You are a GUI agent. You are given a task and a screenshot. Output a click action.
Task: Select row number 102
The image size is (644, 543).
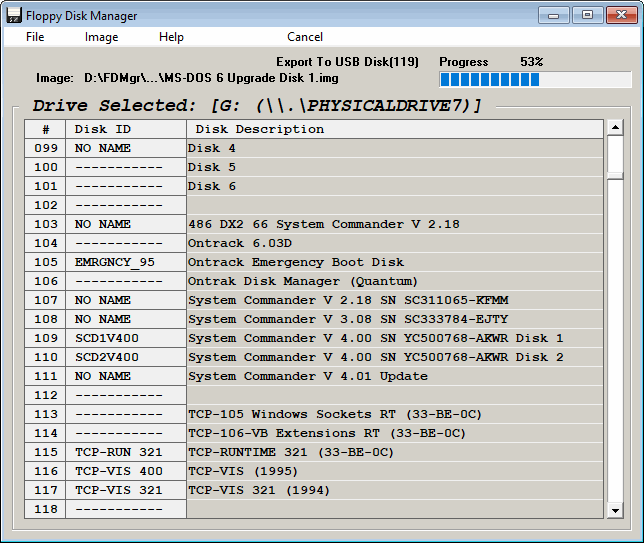coord(45,205)
